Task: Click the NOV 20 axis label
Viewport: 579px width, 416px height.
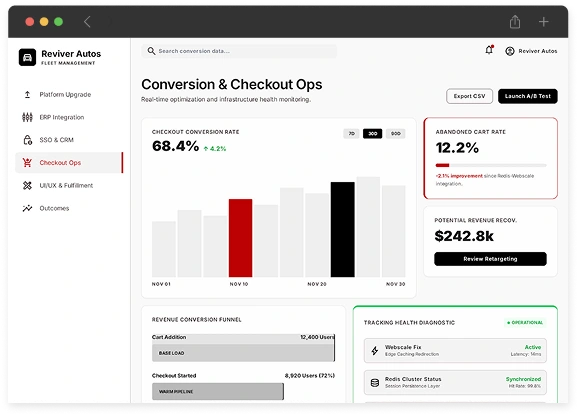Action: 317,284
